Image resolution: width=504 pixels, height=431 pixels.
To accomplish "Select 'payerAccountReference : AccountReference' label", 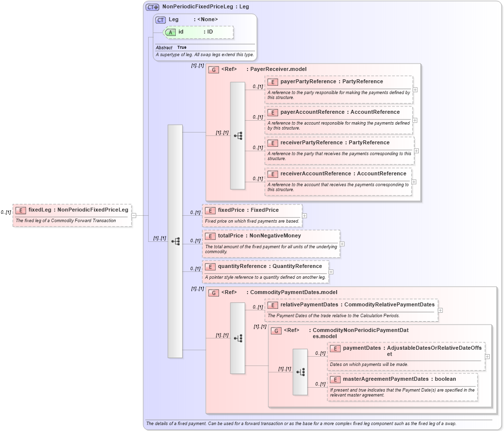I will tap(340, 112).
